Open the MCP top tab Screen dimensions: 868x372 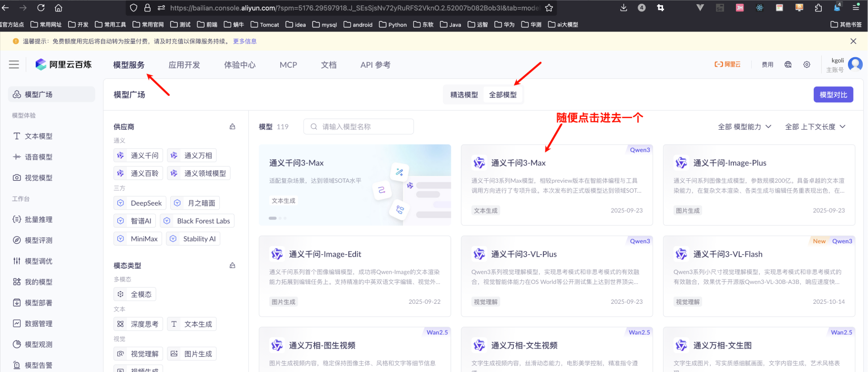click(288, 65)
